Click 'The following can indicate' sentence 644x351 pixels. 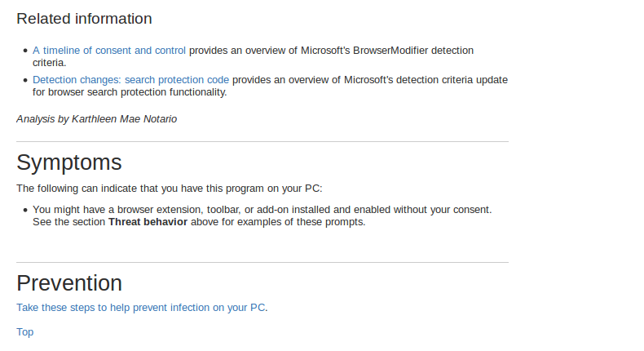click(x=170, y=189)
